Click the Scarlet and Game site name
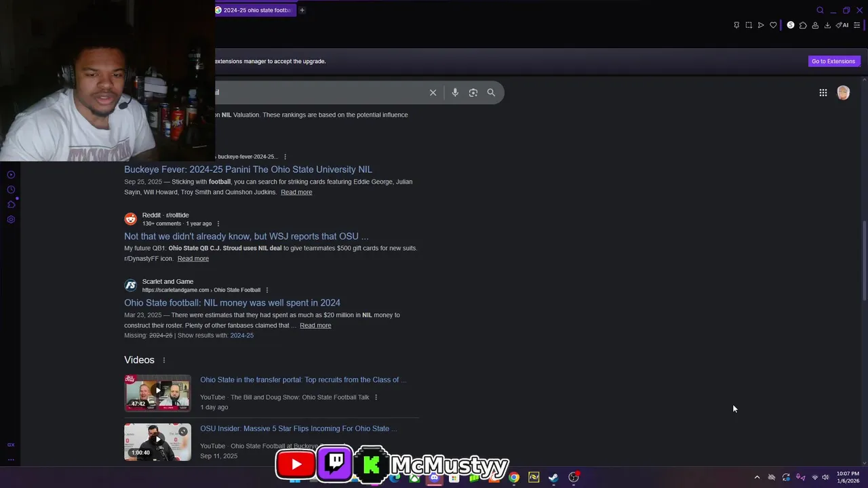Image resolution: width=868 pixels, height=488 pixels. pyautogui.click(x=167, y=281)
